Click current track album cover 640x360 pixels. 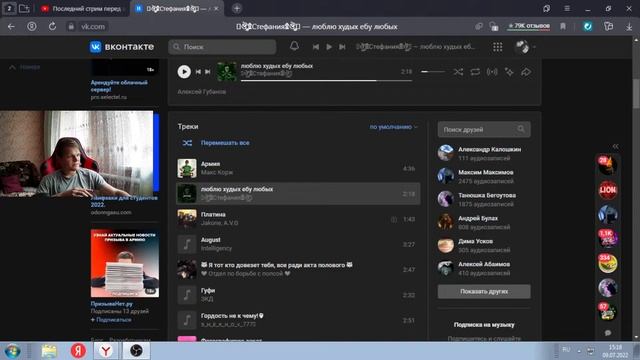(227, 71)
